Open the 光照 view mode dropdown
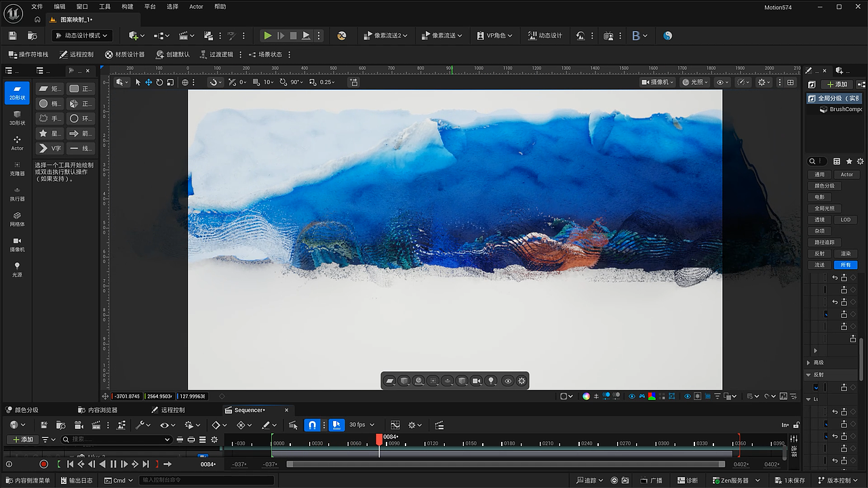This screenshot has width=868, height=488. (695, 82)
